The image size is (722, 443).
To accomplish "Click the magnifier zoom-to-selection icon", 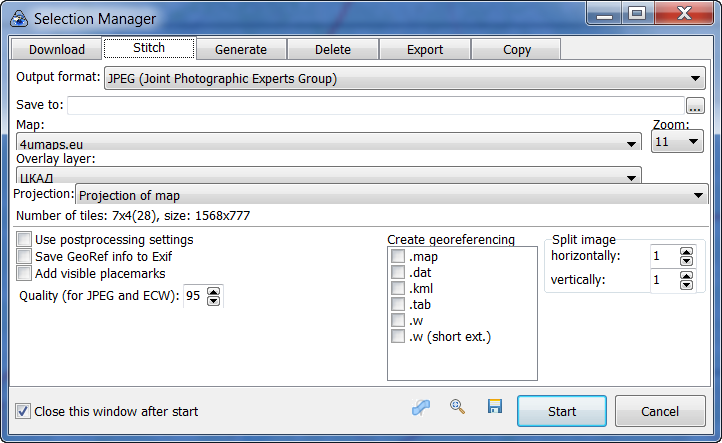I will coord(457,407).
